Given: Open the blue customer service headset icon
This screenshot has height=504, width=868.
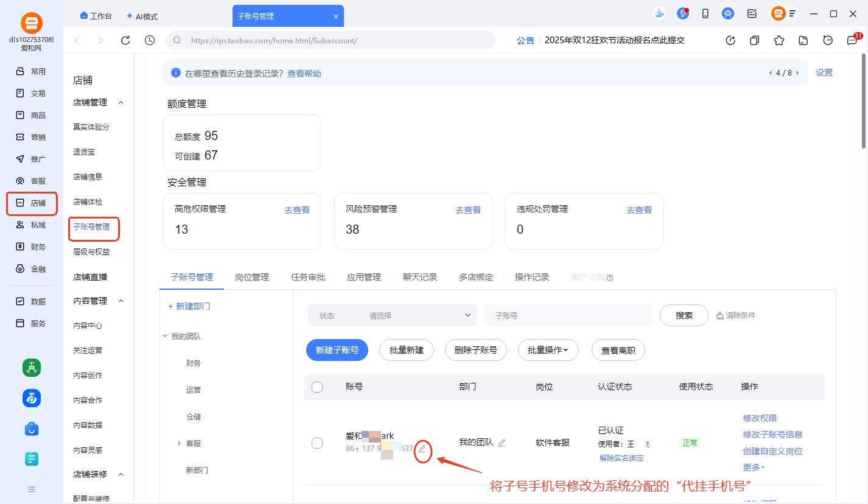Looking at the screenshot, I should [728, 13].
